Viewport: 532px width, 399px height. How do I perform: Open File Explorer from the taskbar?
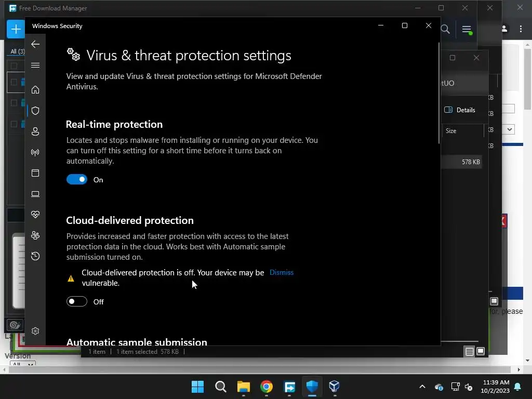[x=243, y=387]
